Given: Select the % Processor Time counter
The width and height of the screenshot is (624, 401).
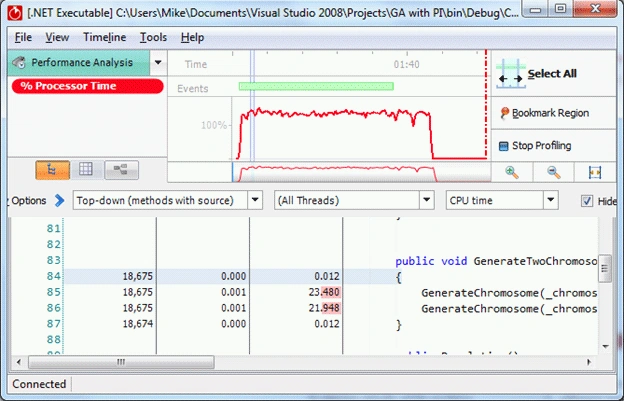Looking at the screenshot, I should click(x=88, y=86).
